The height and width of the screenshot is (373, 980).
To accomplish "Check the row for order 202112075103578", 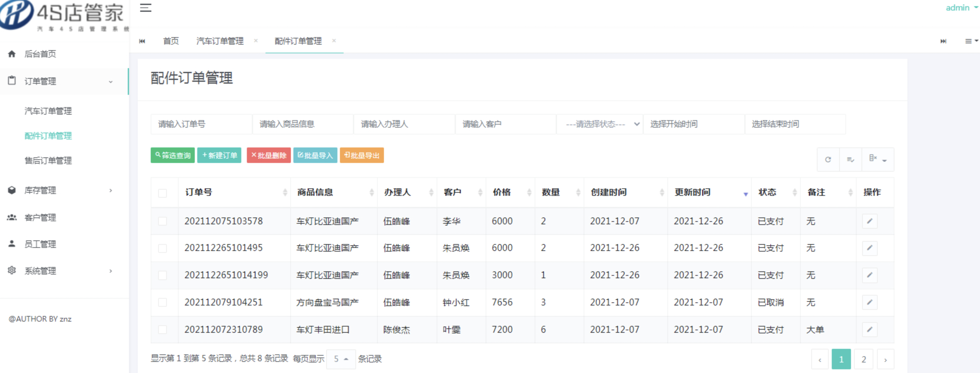I will point(163,221).
